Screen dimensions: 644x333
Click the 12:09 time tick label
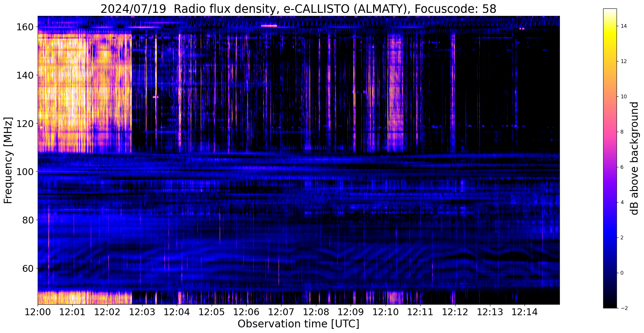[x=351, y=312]
